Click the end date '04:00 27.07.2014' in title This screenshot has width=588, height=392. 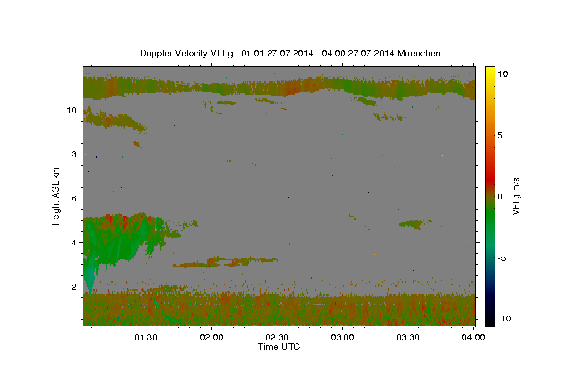point(358,53)
